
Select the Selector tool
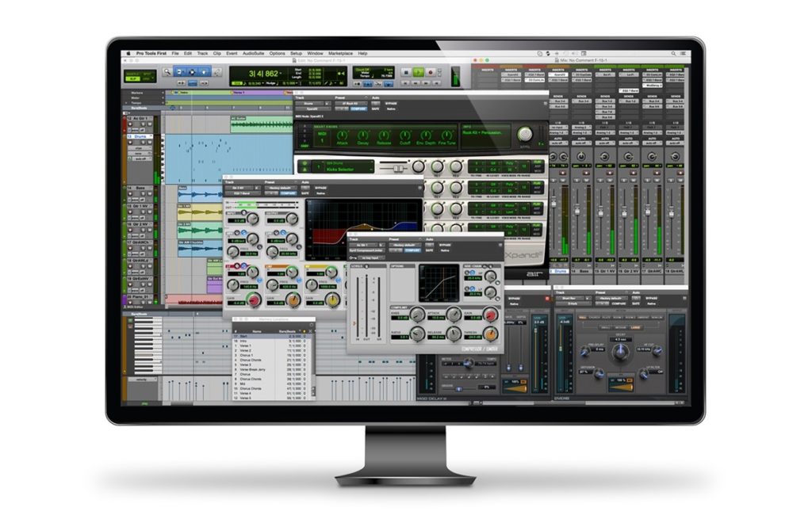[x=191, y=74]
